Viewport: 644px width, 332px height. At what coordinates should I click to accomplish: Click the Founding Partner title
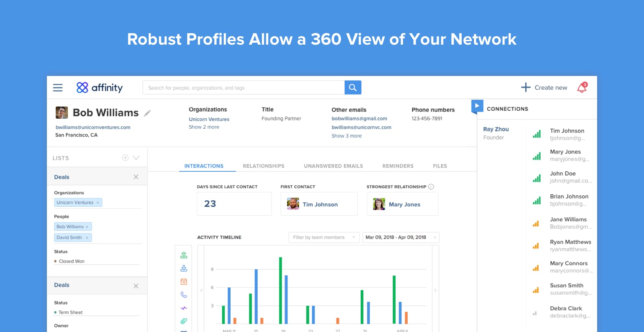(281, 119)
